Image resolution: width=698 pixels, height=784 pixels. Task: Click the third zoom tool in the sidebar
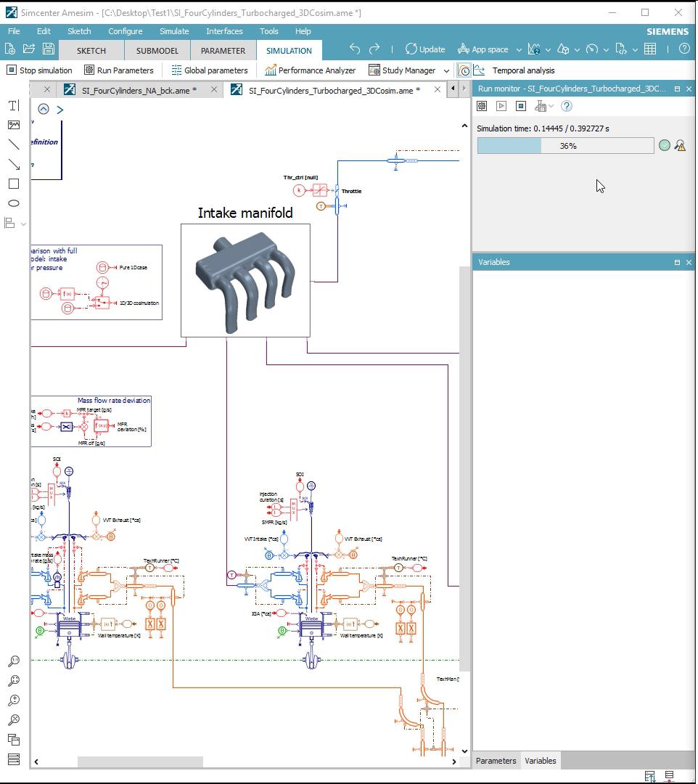tap(14, 700)
